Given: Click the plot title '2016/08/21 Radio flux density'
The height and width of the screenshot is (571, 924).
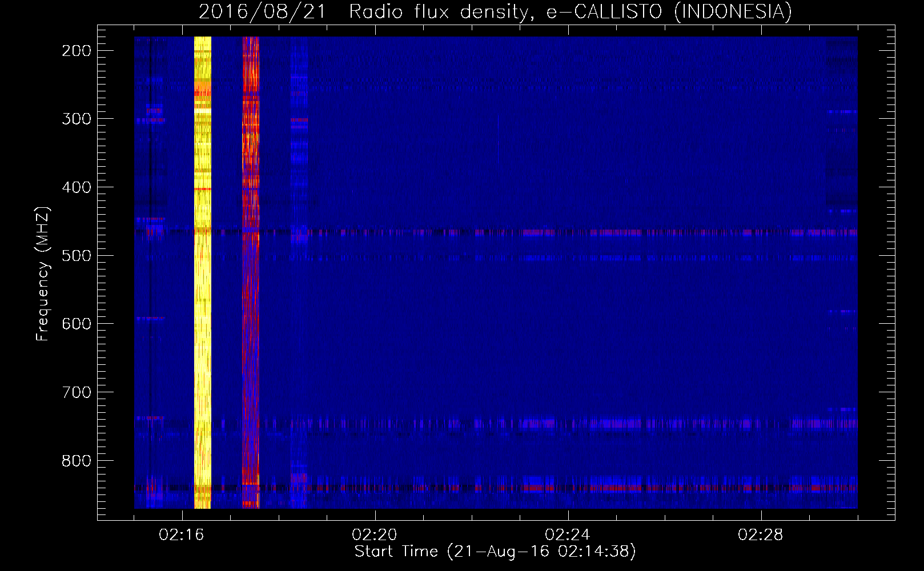Looking at the screenshot, I should 365,11.
